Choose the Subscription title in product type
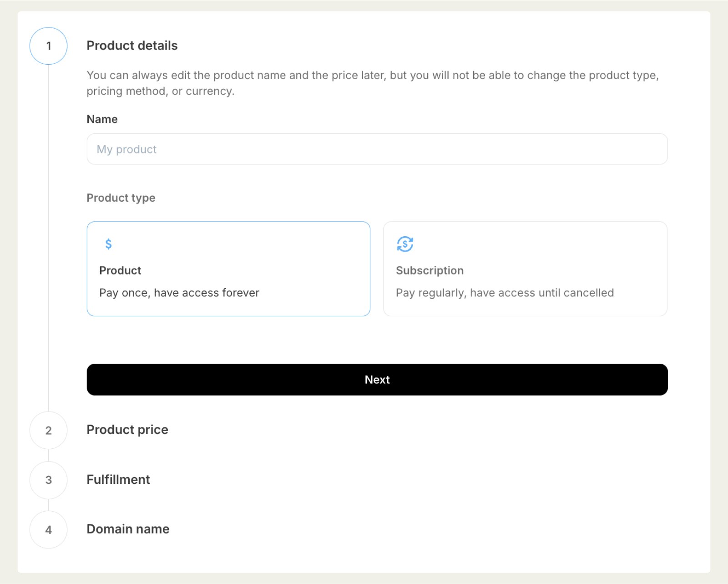 (x=430, y=270)
